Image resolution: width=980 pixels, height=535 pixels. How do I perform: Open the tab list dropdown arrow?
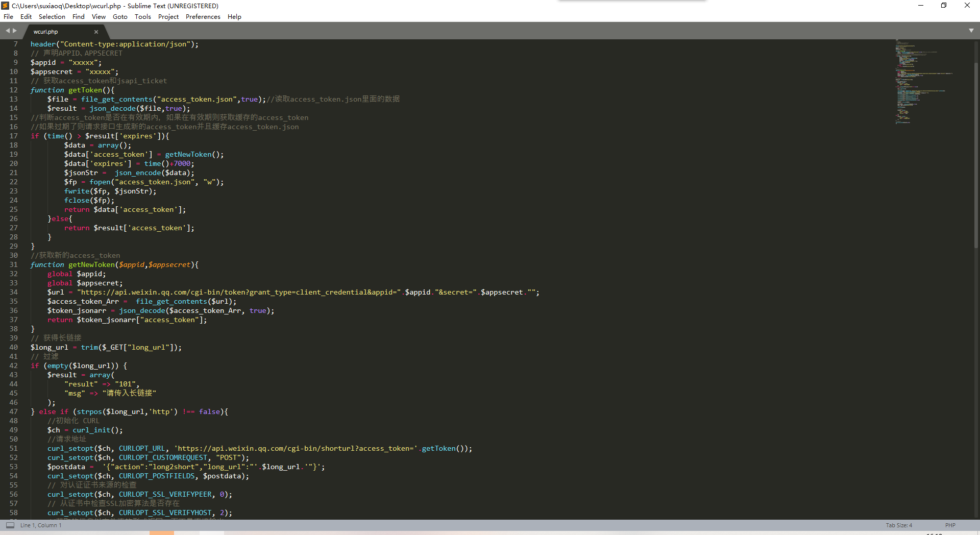click(971, 31)
